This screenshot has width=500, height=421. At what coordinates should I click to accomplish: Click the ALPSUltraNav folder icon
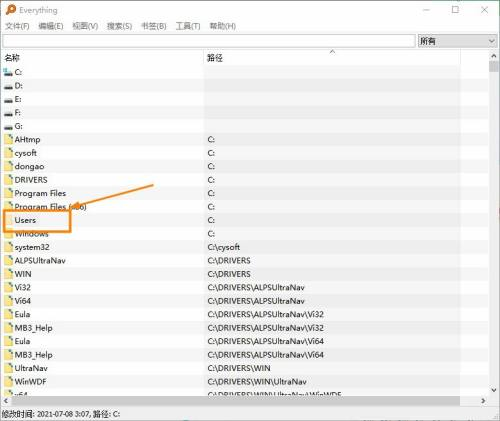[x=8, y=260]
